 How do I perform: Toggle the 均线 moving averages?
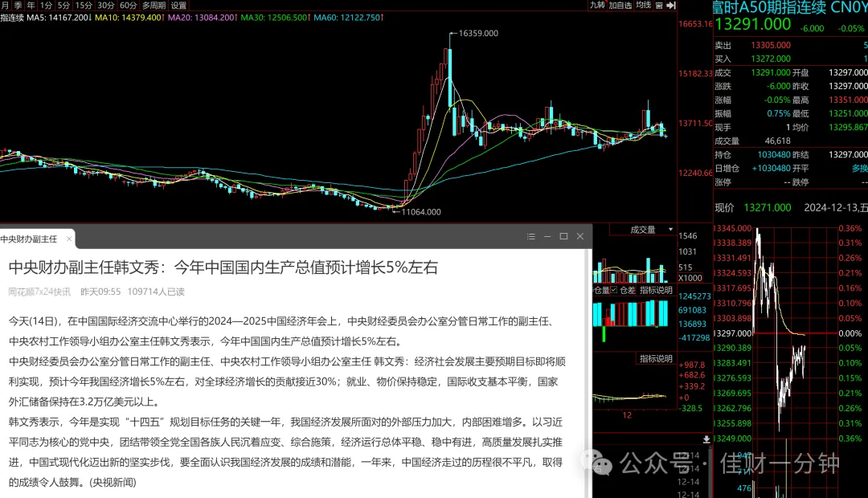643,5
